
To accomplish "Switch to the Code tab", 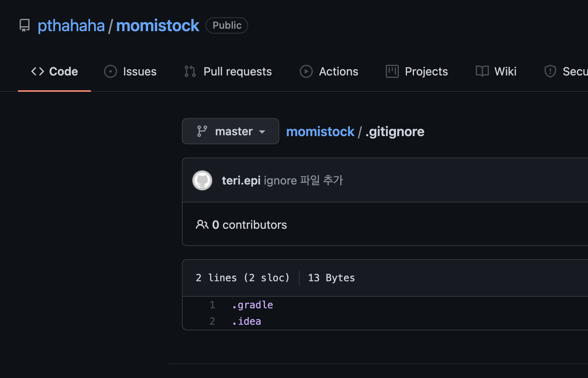I will pyautogui.click(x=54, y=71).
